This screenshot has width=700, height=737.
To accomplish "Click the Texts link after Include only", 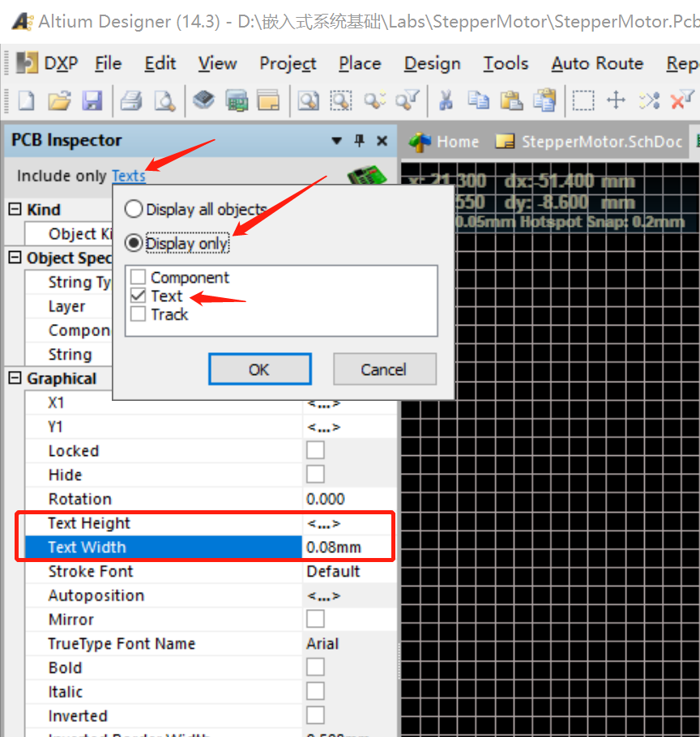I will point(128,175).
